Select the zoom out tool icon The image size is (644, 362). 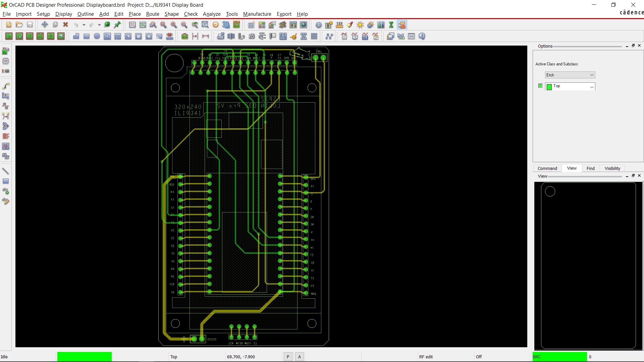tap(184, 25)
